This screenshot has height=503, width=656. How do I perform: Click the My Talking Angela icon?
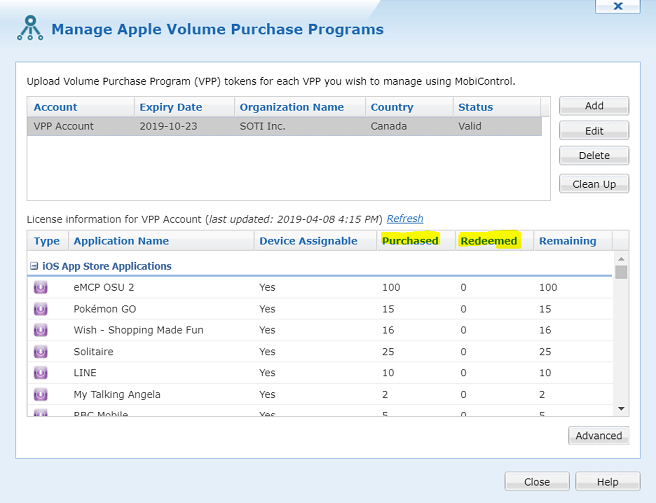point(41,394)
